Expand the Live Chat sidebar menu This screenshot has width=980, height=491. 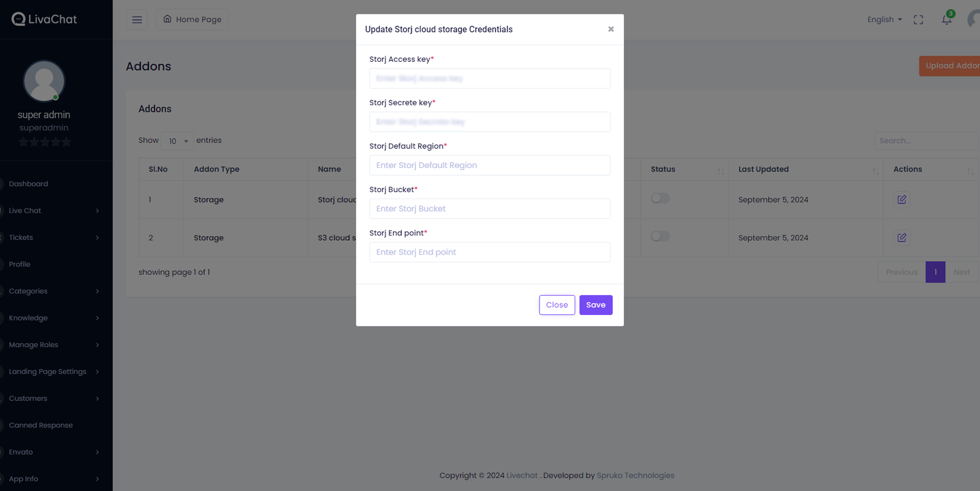pyautogui.click(x=51, y=211)
